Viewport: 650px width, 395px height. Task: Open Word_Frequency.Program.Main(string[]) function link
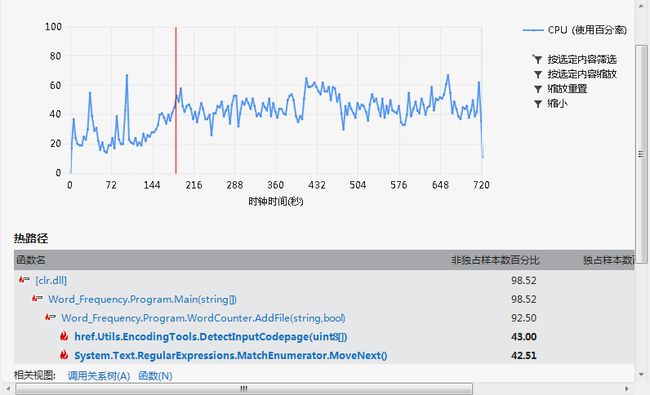(142, 299)
